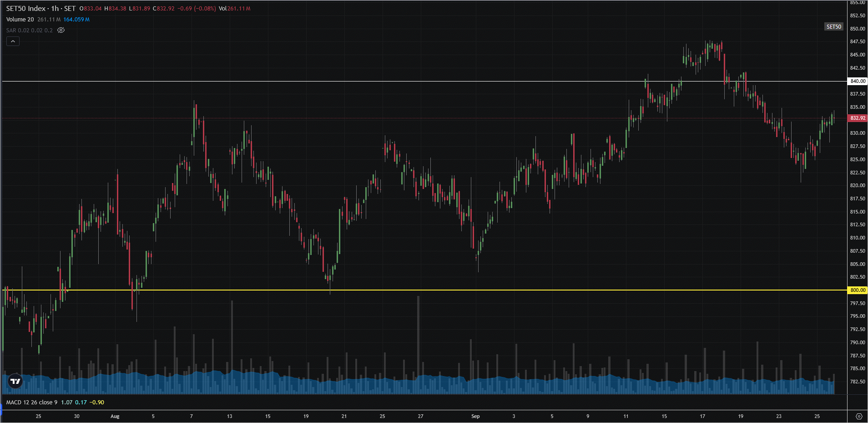Collapse the indicator legend with chevron button
The height and width of the screenshot is (423, 868).
(x=13, y=41)
